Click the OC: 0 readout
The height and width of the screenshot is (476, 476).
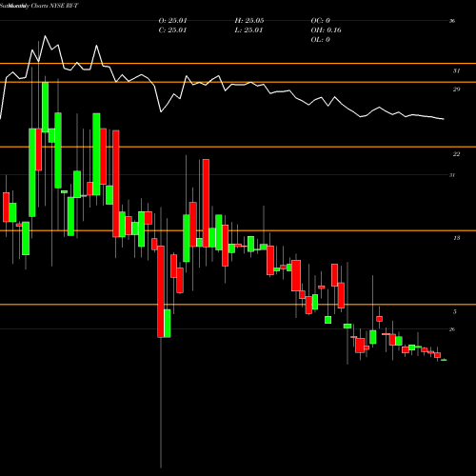(321, 21)
